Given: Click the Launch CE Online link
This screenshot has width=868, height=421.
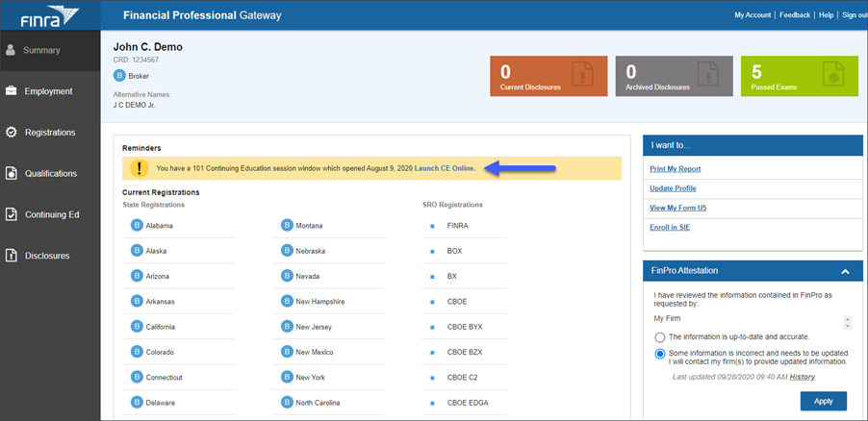Looking at the screenshot, I should point(445,169).
